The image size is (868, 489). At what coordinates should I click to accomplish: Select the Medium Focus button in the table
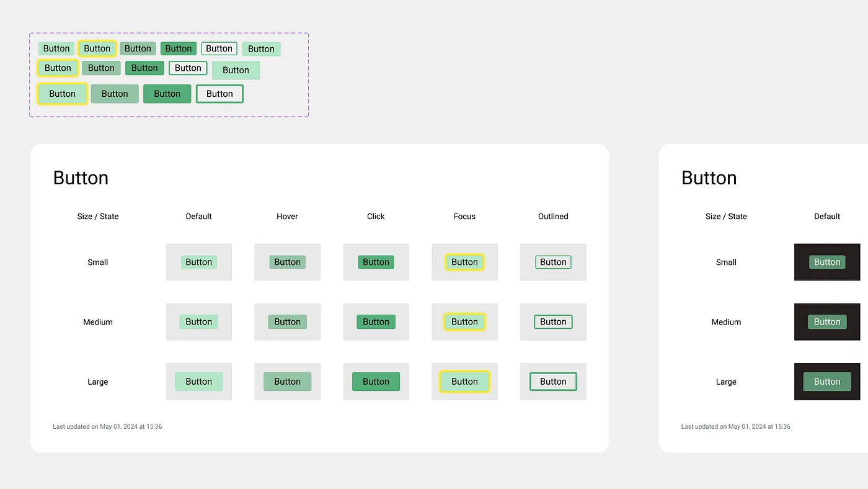click(x=464, y=321)
